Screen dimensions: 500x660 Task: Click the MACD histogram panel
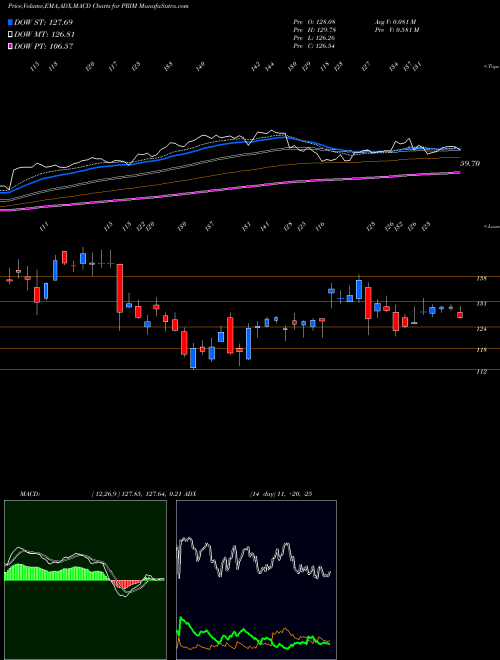(85, 580)
